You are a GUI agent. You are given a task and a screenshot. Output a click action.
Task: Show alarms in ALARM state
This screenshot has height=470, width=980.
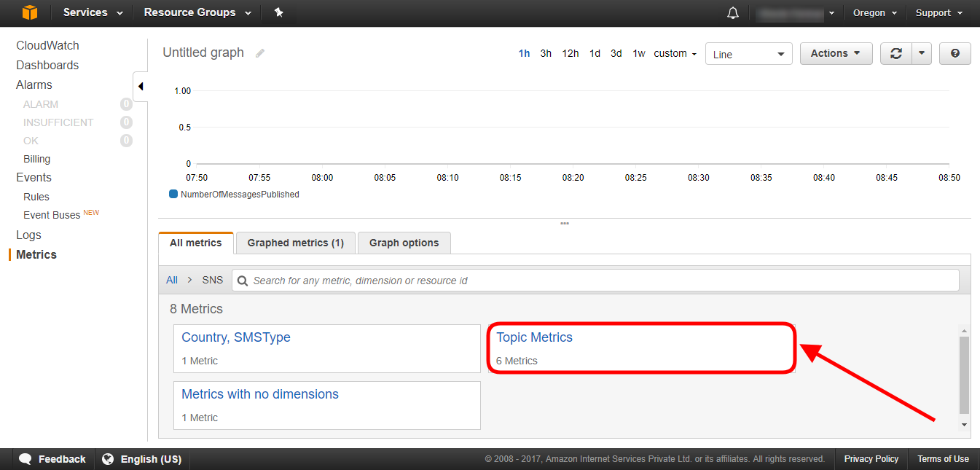click(x=41, y=104)
